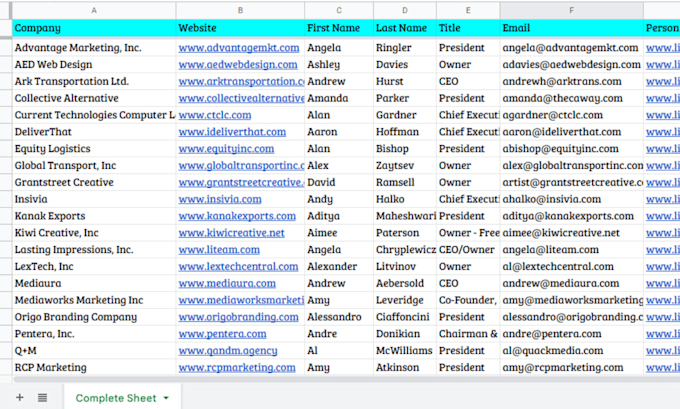Screen dimensions: 680x409
Task: Select the Grantstreet Creative cell
Action: 94,182
